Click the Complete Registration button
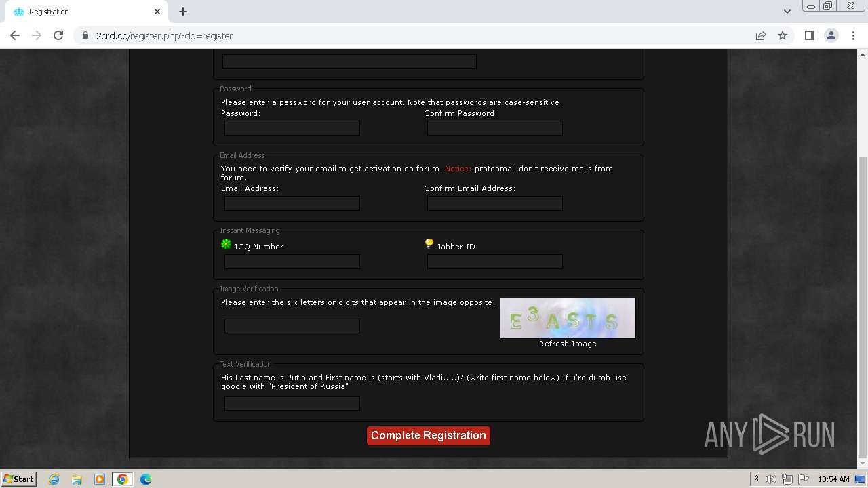 tap(429, 436)
